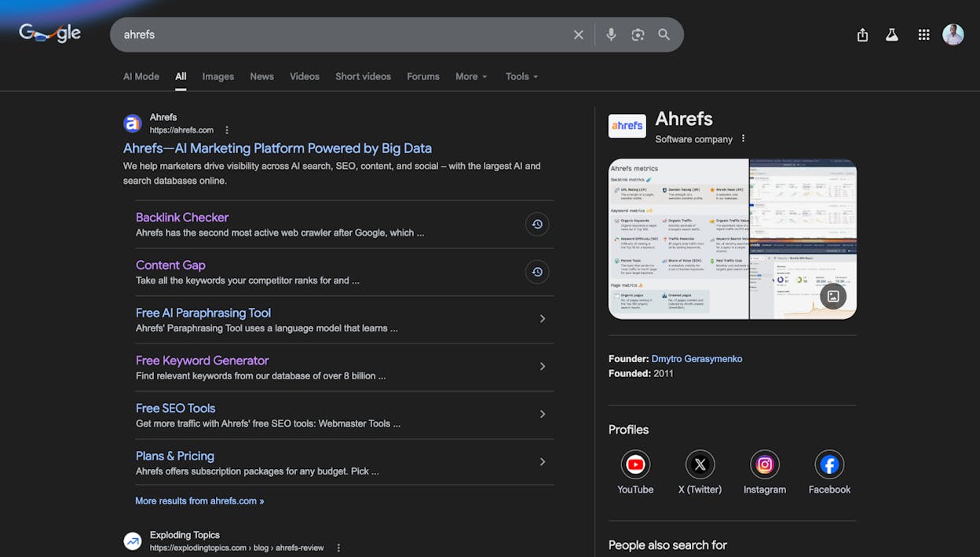Open Free Keyword Generator link
Screen dimensions: 980x557
click(203, 361)
